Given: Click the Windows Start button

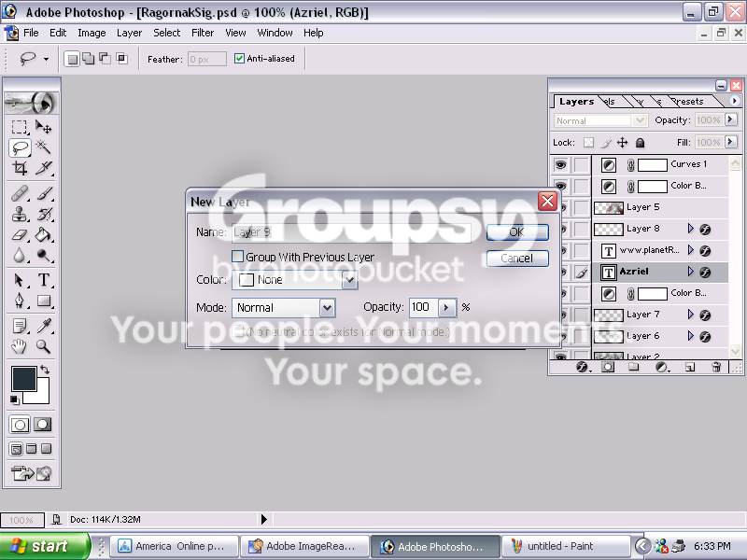Looking at the screenshot, I should (45, 546).
